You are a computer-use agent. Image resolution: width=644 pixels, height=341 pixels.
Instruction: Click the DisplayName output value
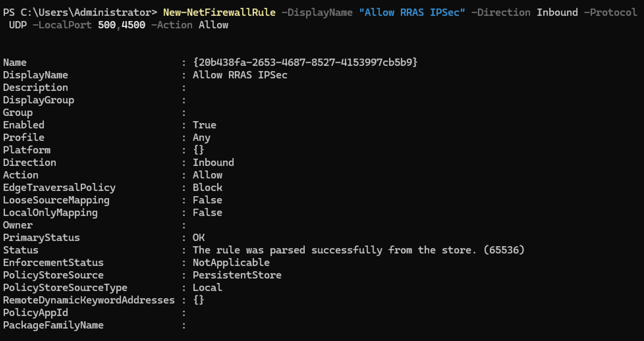240,75
